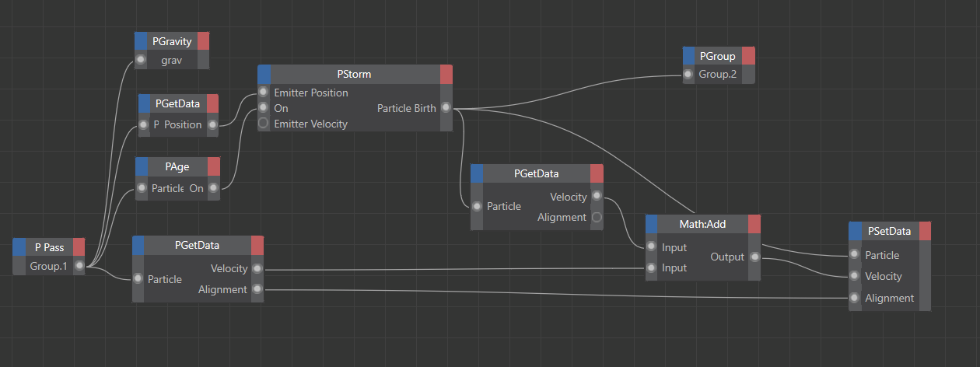
Task: Select the grav input port on PGravity
Action: click(140, 60)
